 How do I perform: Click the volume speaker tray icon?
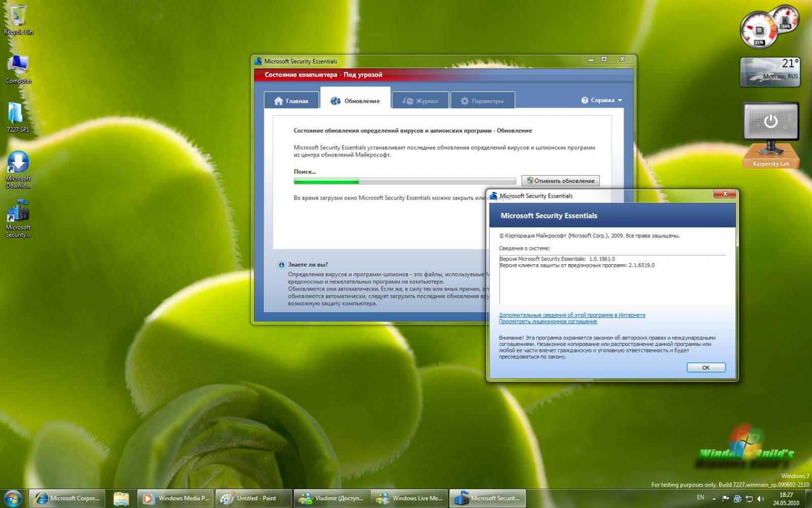click(760, 499)
